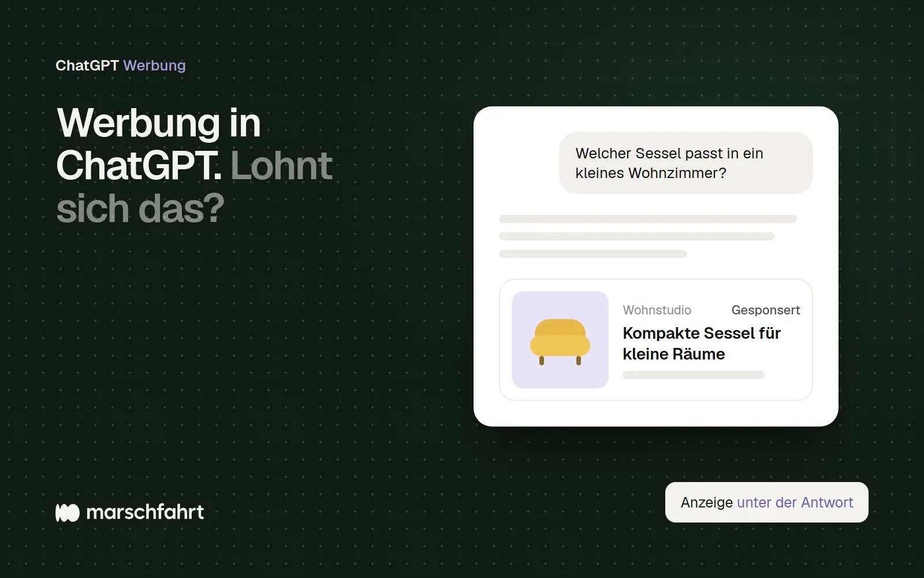Open the "Kompakte Sessel für kleine Räume" ad title

pyautogui.click(x=702, y=343)
